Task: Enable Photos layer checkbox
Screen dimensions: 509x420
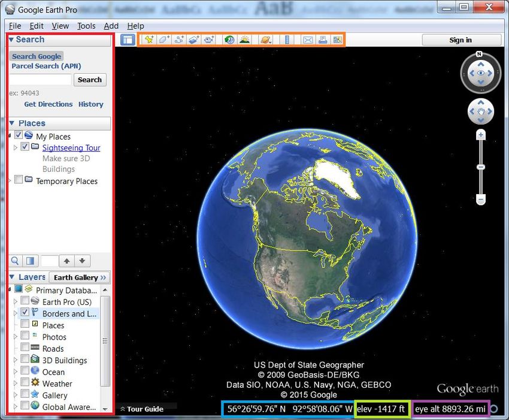Action: coord(25,335)
